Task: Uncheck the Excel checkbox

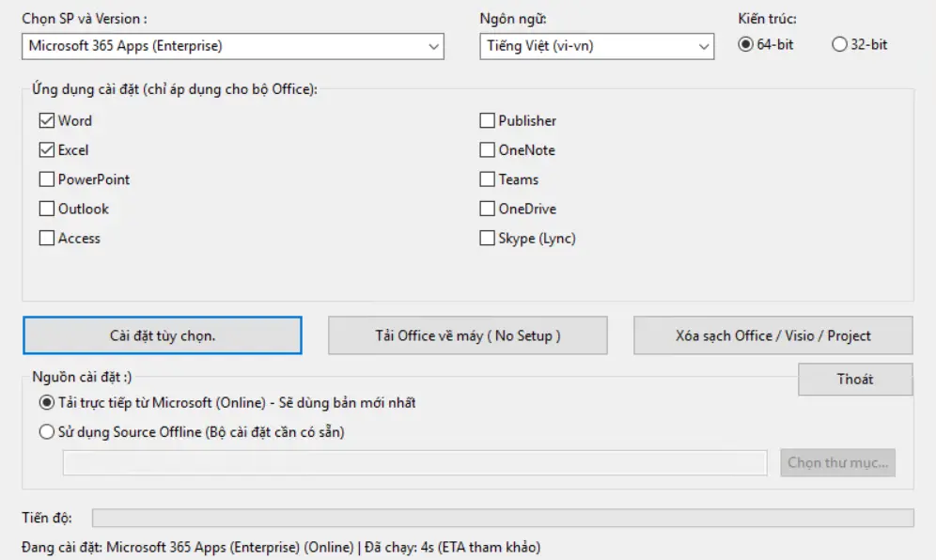Action: (x=47, y=150)
